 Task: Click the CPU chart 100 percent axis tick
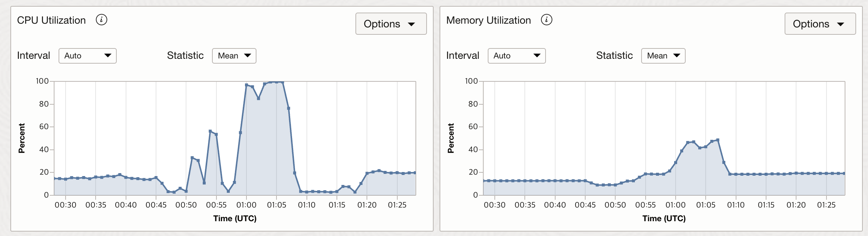[42, 81]
